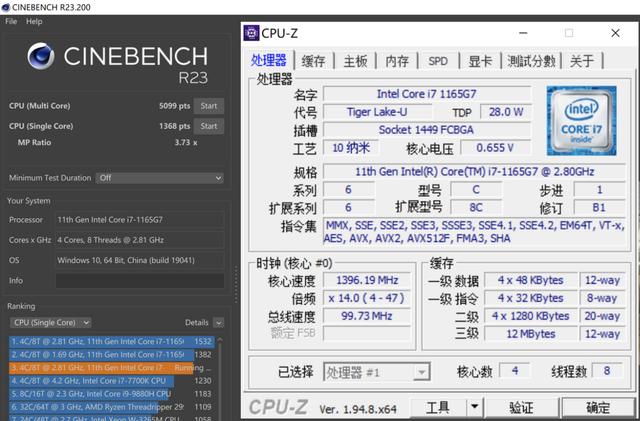Switch to the 处理器 tab in CPU-Z
The width and height of the screenshot is (640, 421).
click(x=269, y=60)
